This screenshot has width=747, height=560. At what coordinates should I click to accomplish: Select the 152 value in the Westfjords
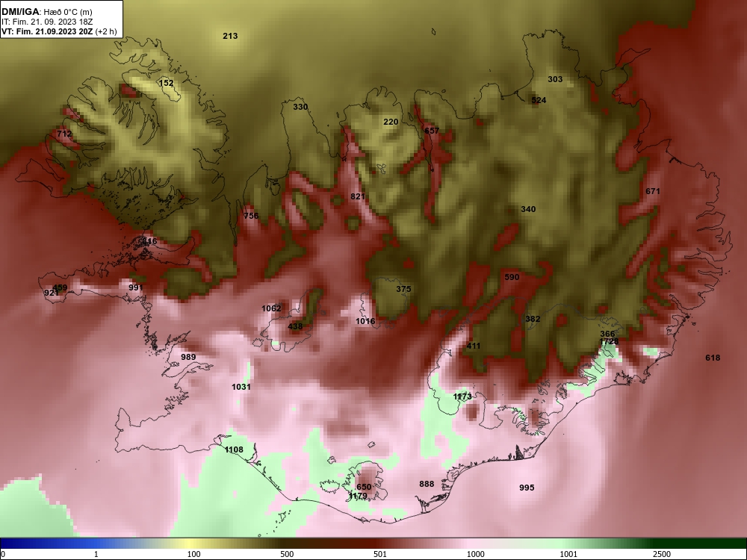(x=166, y=83)
